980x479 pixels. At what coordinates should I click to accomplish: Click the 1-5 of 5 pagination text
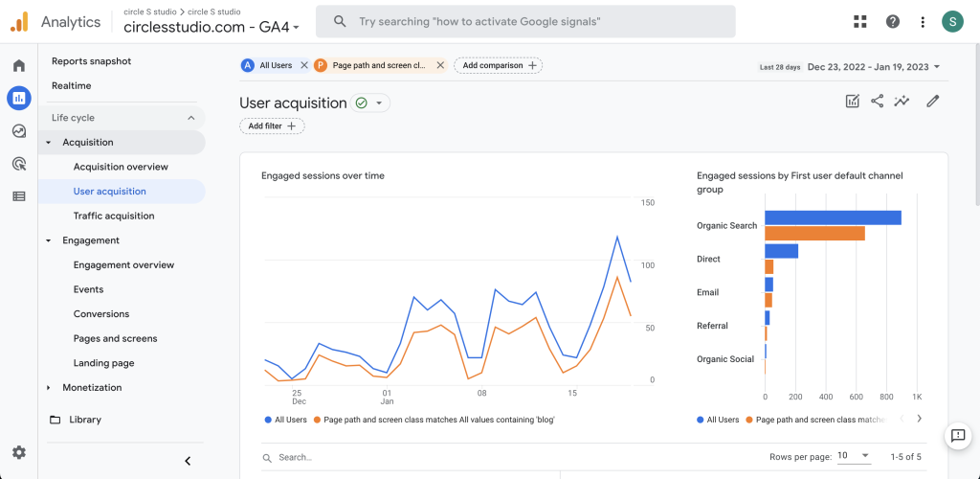[905, 457]
